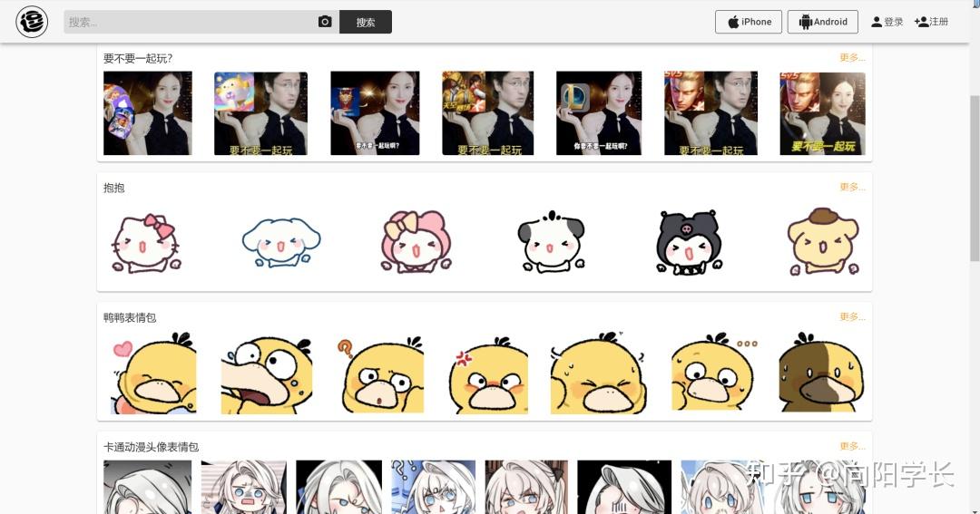Image resolution: width=980 pixels, height=514 pixels.
Task: Select the 鸭鸭表情包 section title
Action: 130,317
